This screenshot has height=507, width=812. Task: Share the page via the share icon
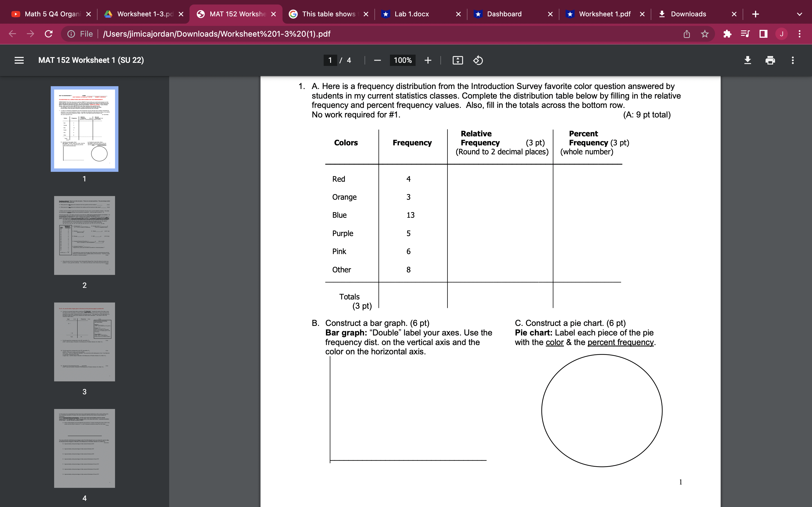coord(687,34)
